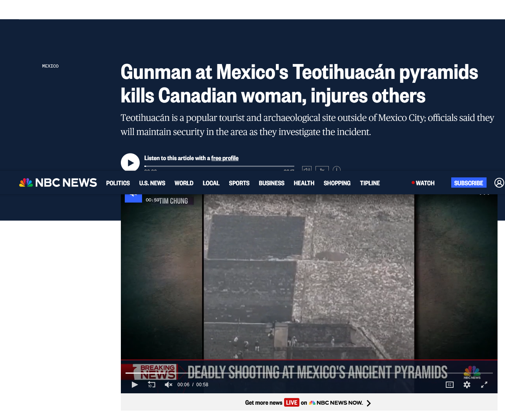The width and height of the screenshot is (505, 420).
Task: Open the Tipline page
Action: coord(370,183)
